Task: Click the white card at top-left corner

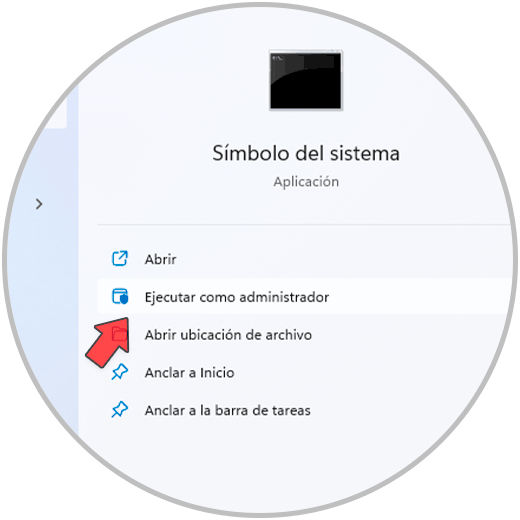Action: (55, 112)
